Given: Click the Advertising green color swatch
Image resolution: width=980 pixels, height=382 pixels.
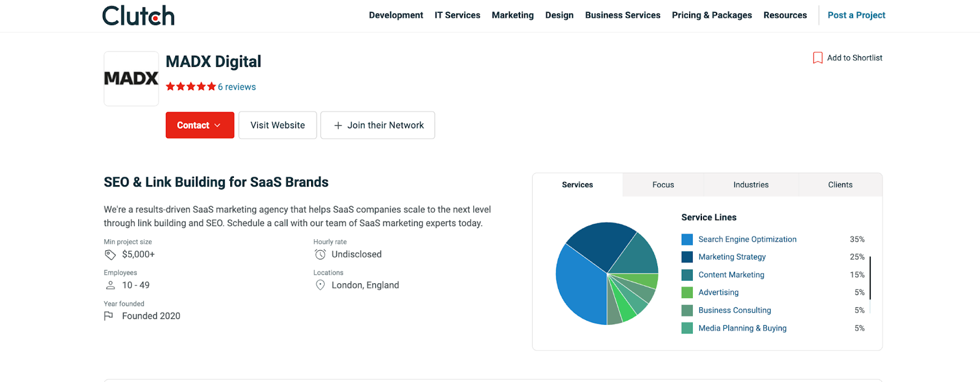Looking at the screenshot, I should [687, 292].
